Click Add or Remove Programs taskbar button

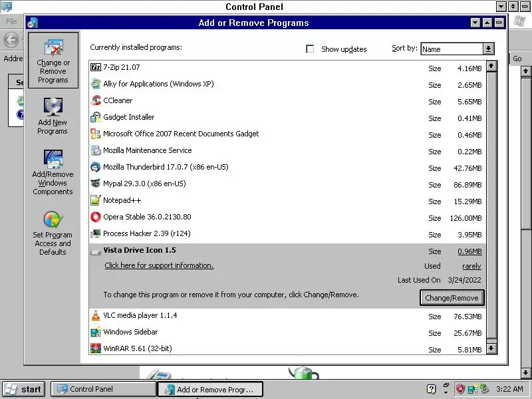tap(210, 389)
